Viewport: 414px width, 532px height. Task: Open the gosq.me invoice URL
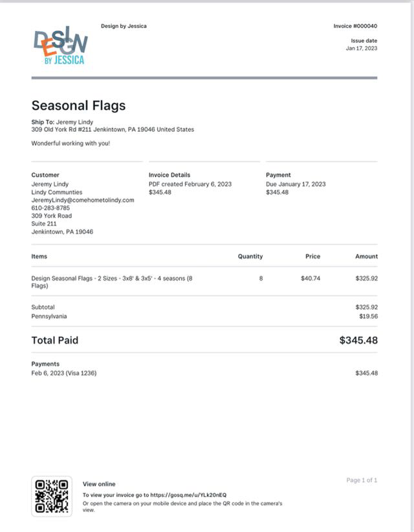(194, 495)
